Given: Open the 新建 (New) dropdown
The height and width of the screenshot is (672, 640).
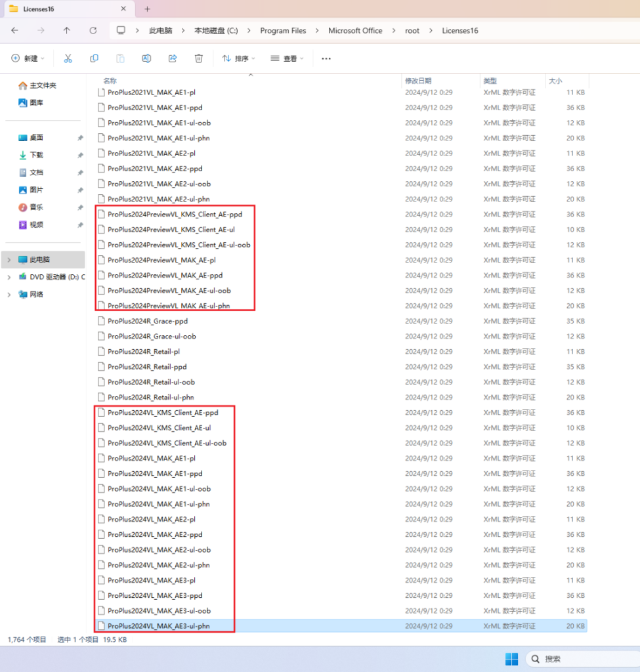Looking at the screenshot, I should pos(28,58).
